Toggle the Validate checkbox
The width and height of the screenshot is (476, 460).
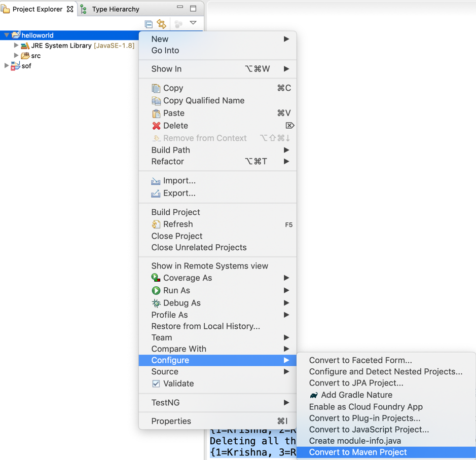tap(157, 384)
